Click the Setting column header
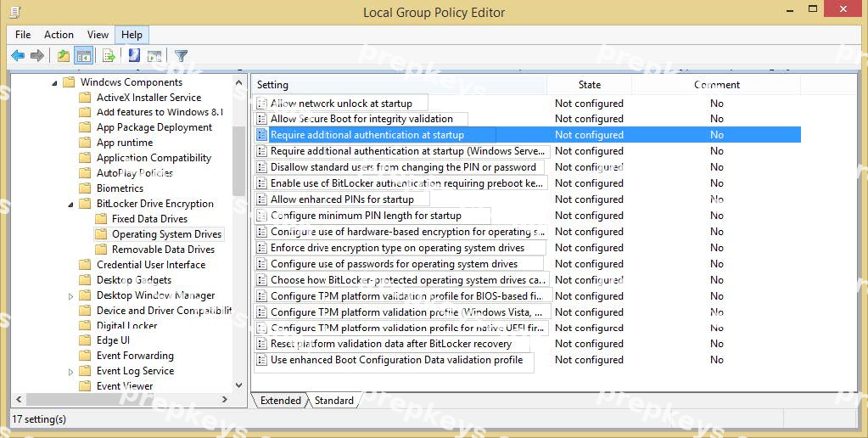868x438 pixels. coord(399,85)
